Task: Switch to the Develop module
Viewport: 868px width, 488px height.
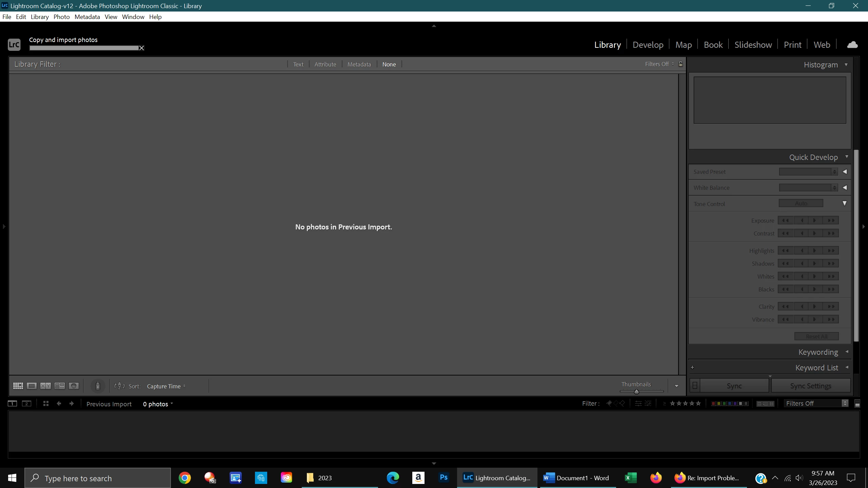Action: coord(648,45)
